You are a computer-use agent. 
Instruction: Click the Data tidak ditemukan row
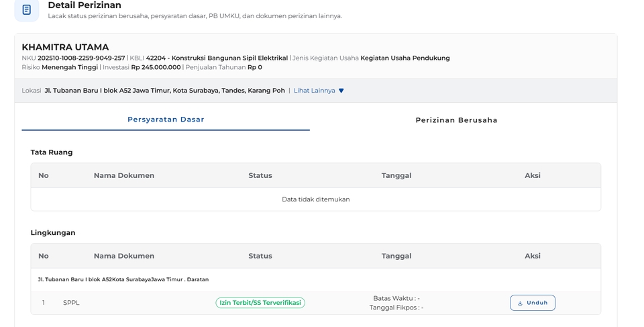pyautogui.click(x=315, y=199)
